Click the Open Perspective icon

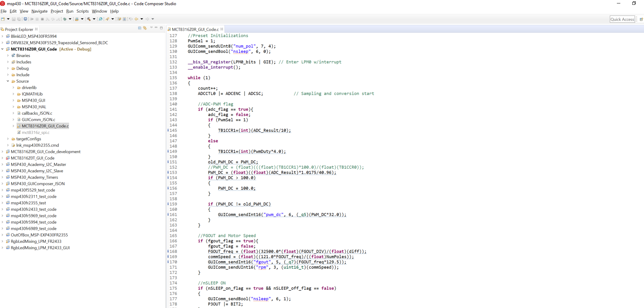coord(641,19)
